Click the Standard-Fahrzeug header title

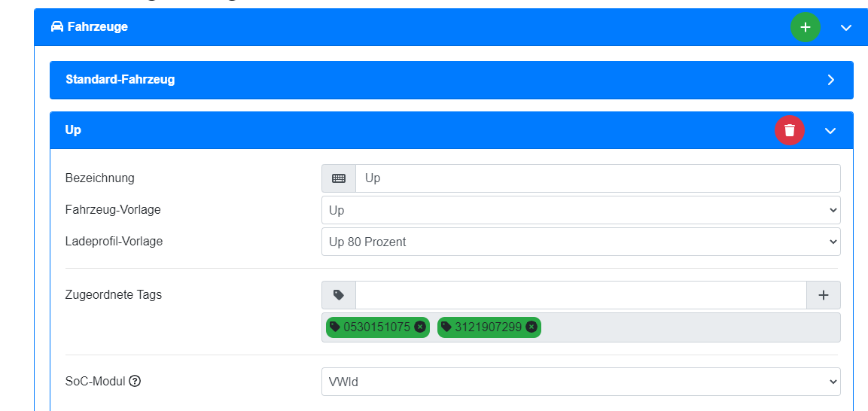click(120, 80)
